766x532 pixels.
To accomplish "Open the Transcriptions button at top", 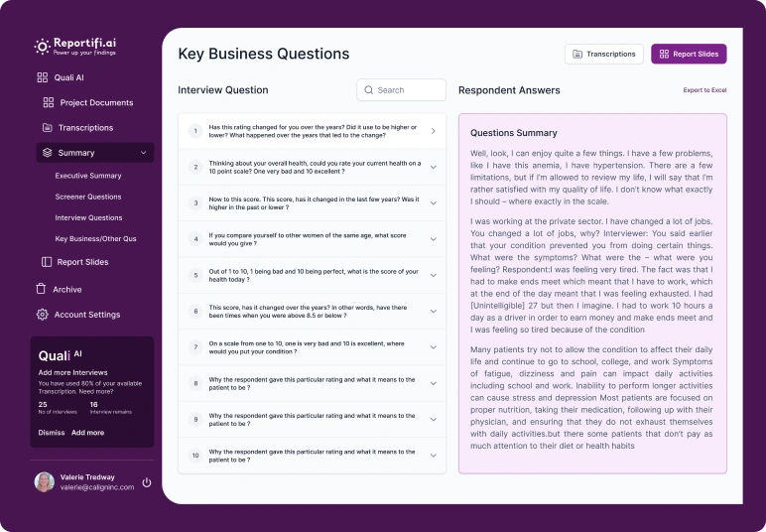I will click(x=603, y=54).
